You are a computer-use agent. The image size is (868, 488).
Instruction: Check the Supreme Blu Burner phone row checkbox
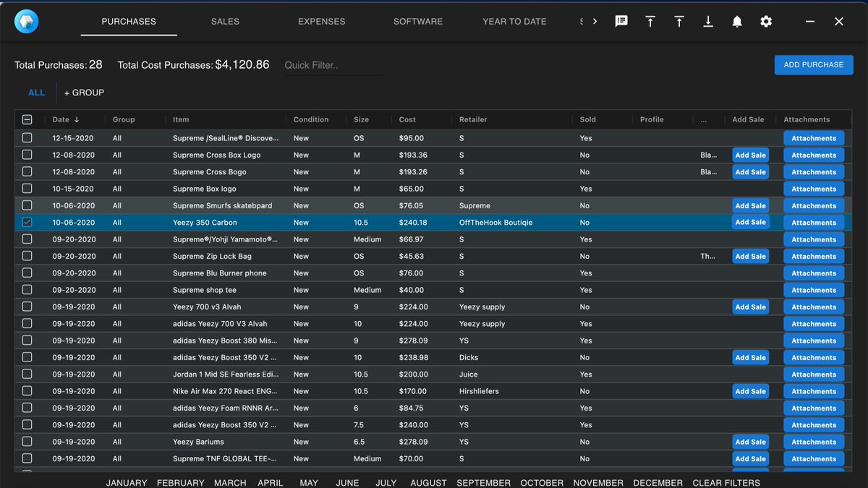[27, 273]
